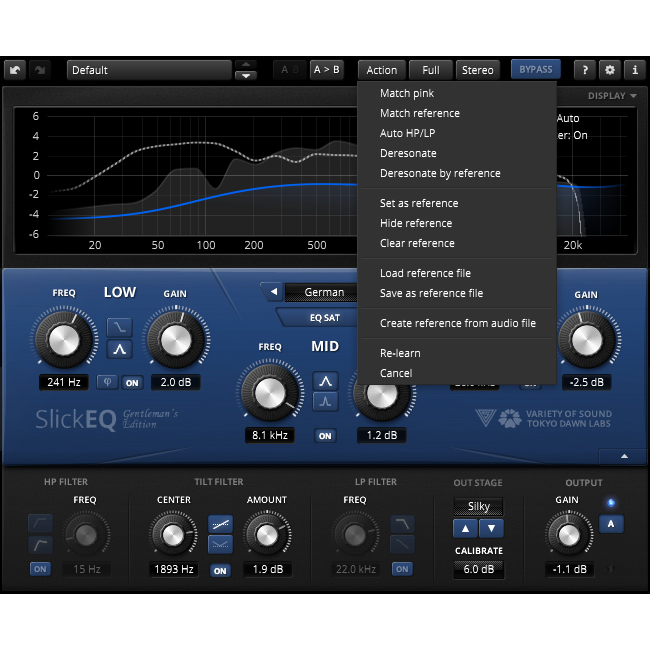Select MID band wide bell icon
The width and height of the screenshot is (650, 650).
(325, 381)
